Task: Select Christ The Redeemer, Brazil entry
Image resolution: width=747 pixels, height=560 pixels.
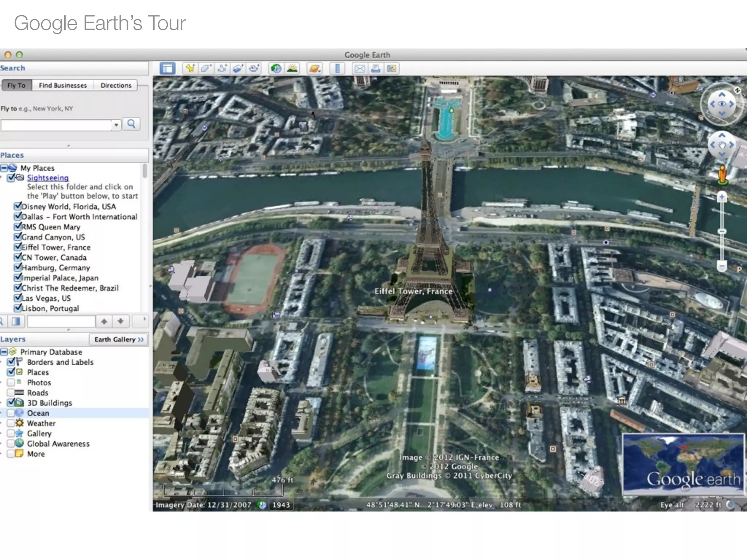Action: 70,288
